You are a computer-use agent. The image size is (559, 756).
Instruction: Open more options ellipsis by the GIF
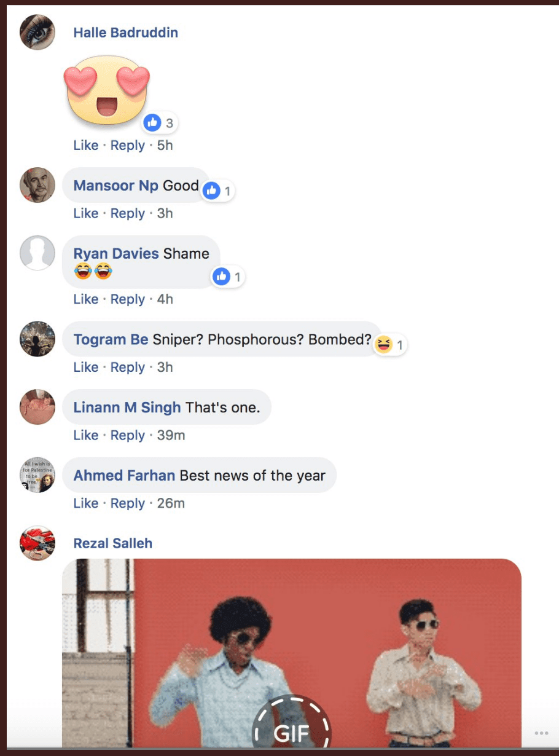click(541, 733)
